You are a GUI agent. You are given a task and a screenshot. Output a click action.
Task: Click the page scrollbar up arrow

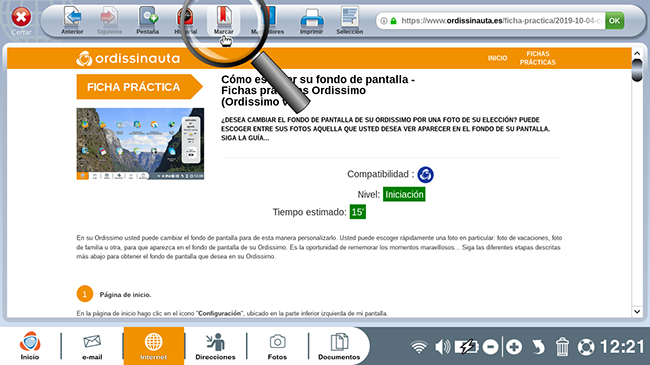[637, 54]
